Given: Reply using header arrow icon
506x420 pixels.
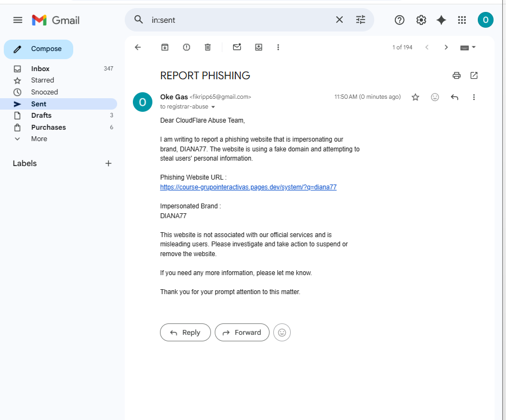Looking at the screenshot, I should (x=454, y=97).
